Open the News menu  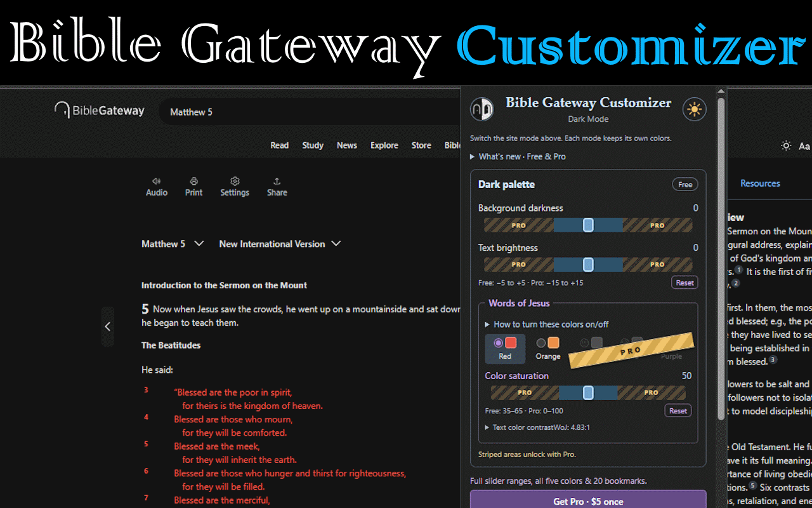[347, 145]
